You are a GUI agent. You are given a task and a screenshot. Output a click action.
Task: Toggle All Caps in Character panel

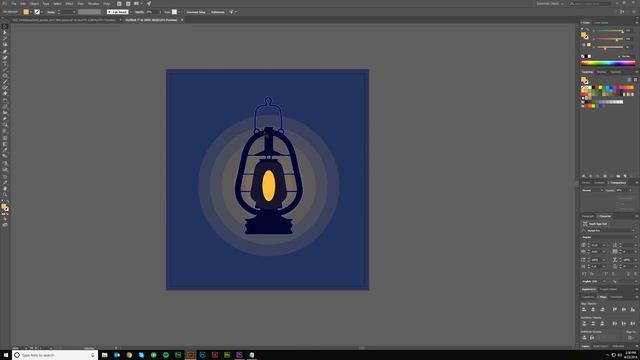pos(584,273)
